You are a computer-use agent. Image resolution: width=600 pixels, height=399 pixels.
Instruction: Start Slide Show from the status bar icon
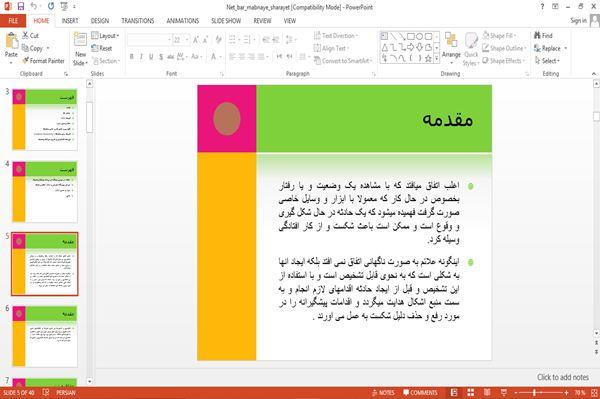pyautogui.click(x=504, y=392)
